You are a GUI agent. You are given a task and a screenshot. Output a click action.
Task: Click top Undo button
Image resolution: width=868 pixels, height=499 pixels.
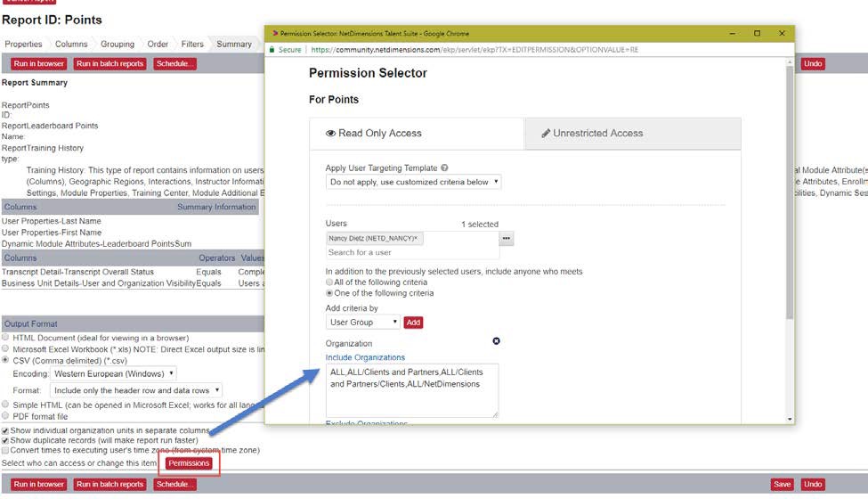click(813, 63)
